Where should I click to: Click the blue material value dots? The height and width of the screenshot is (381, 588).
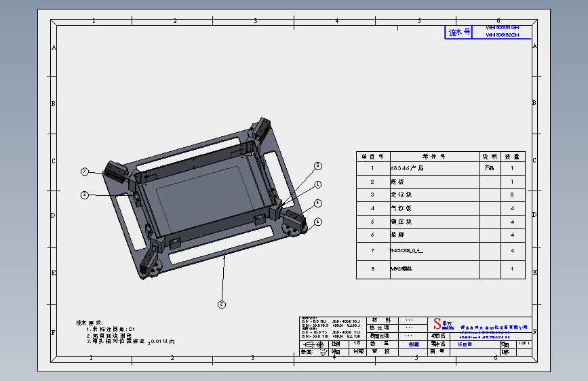tap(409, 320)
